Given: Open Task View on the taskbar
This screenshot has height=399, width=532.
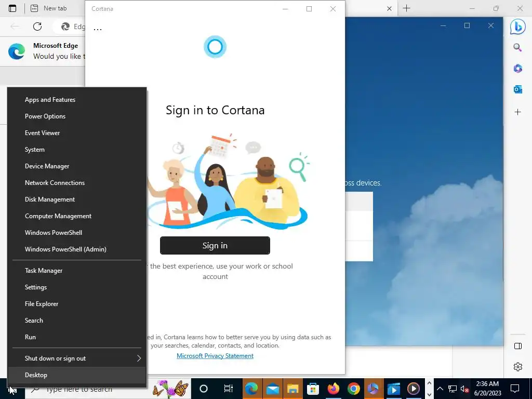Looking at the screenshot, I should (229, 389).
